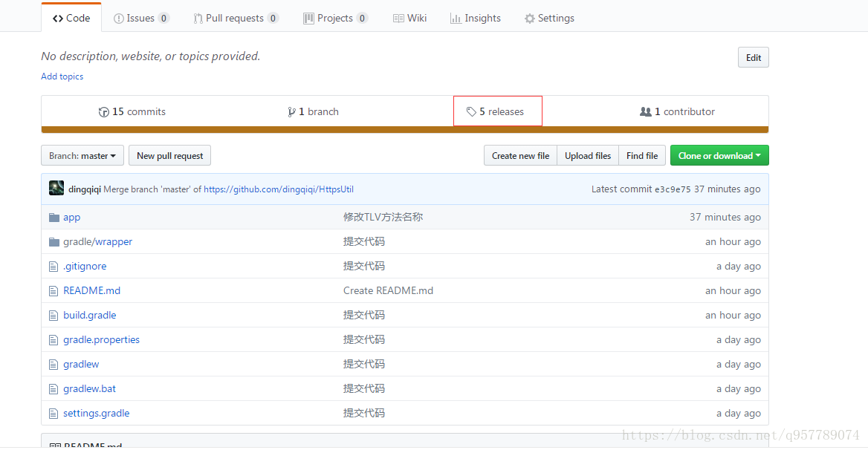Open the gradlew.bat file

[x=90, y=388]
